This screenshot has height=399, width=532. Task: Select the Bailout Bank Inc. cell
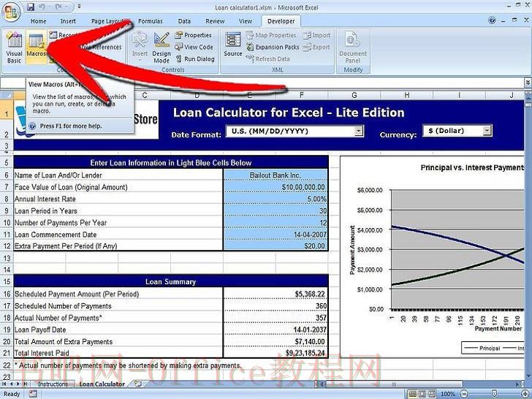coord(275,175)
